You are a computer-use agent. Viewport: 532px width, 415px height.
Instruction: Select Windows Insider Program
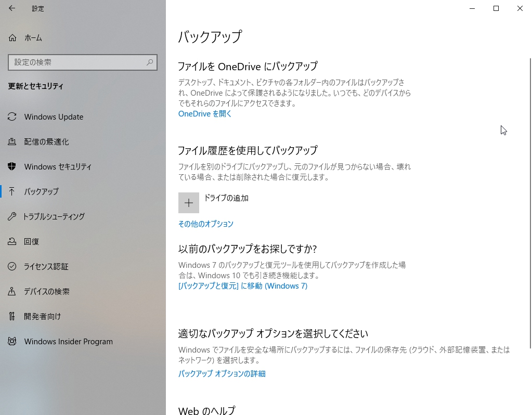pos(68,341)
